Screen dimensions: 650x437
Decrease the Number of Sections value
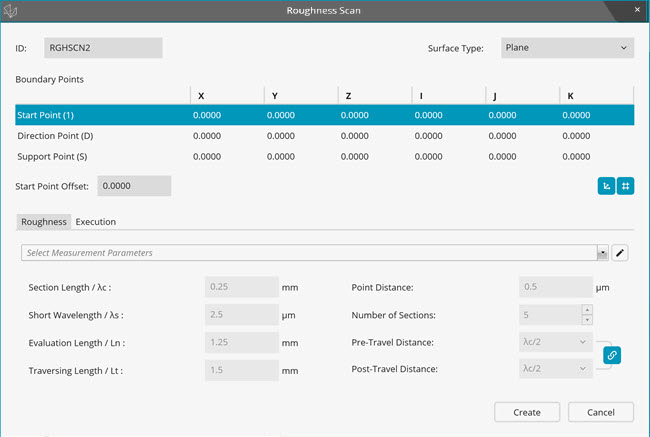pos(586,320)
